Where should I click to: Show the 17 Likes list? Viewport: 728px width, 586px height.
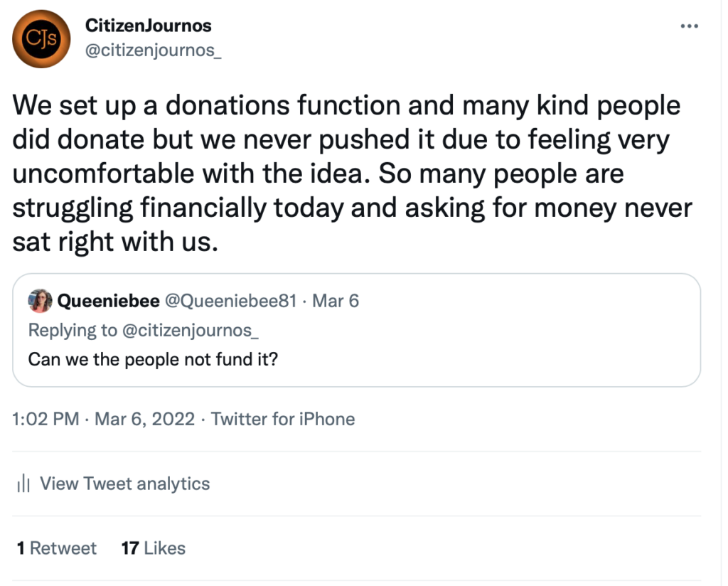coord(154,548)
